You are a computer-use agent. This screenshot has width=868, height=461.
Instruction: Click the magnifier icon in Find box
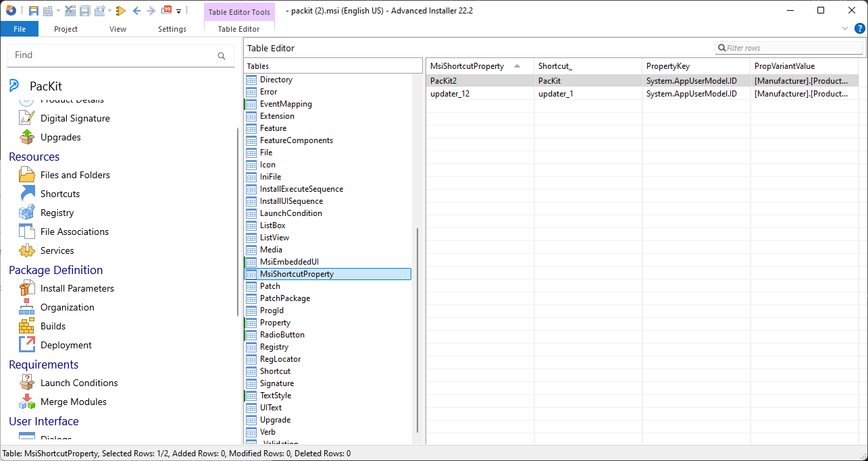[222, 56]
